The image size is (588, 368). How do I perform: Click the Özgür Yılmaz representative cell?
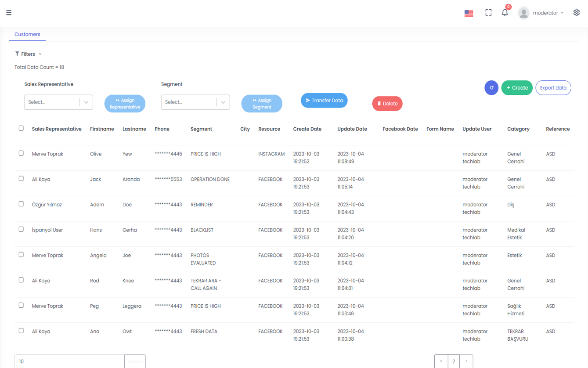click(x=47, y=205)
